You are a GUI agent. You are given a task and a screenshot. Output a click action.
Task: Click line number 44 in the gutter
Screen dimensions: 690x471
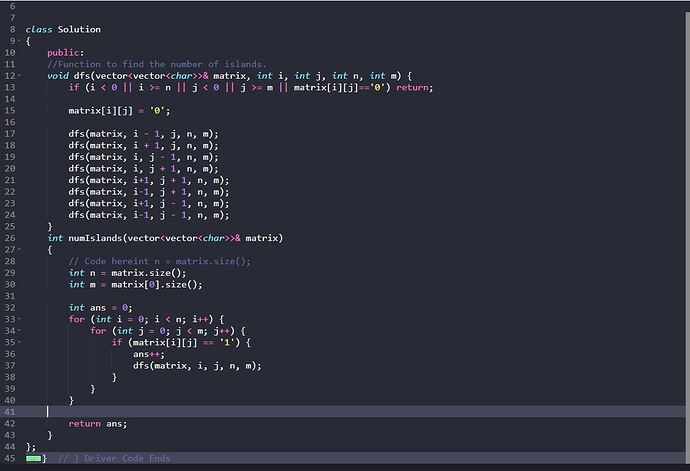(x=10, y=447)
